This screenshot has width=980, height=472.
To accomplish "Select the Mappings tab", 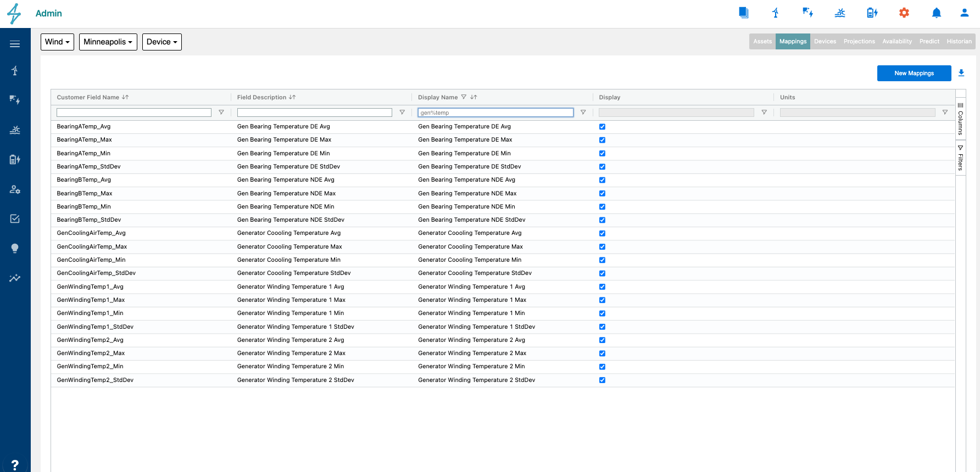I will (x=793, y=42).
